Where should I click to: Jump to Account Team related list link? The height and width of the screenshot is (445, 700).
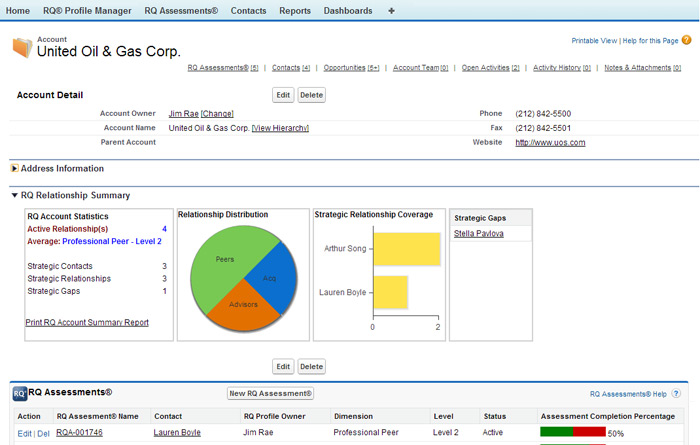pyautogui.click(x=420, y=67)
